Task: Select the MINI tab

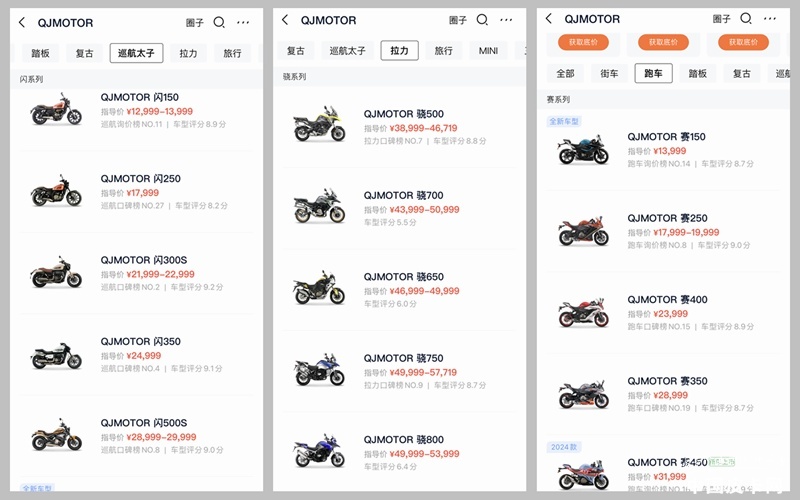Action: 488,51
